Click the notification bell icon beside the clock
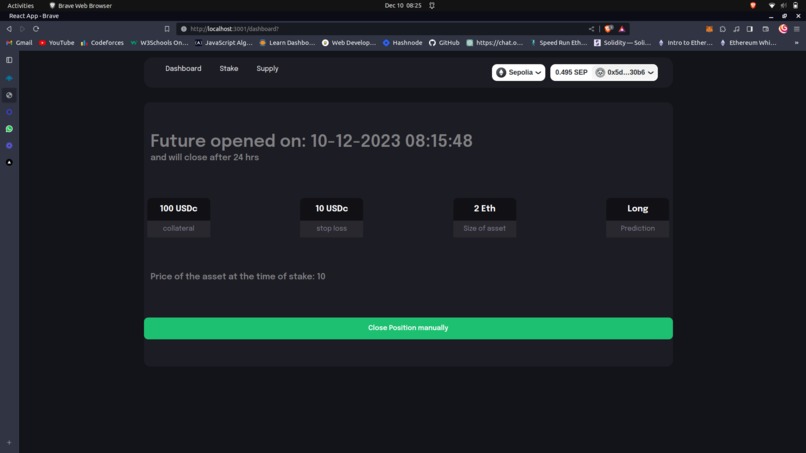This screenshot has height=453, width=806. click(432, 6)
